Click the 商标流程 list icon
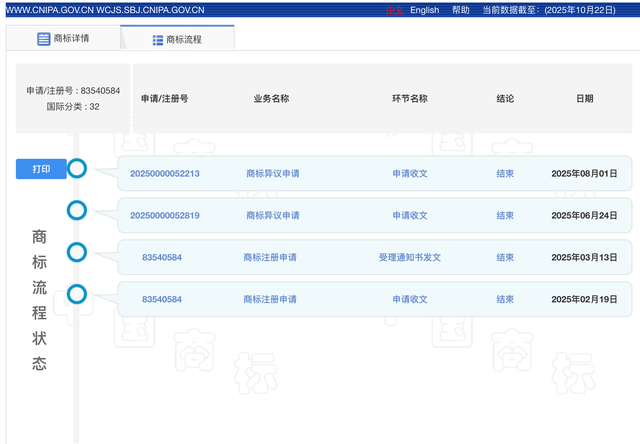Screen dimensions: 640x444 pyautogui.click(x=158, y=39)
